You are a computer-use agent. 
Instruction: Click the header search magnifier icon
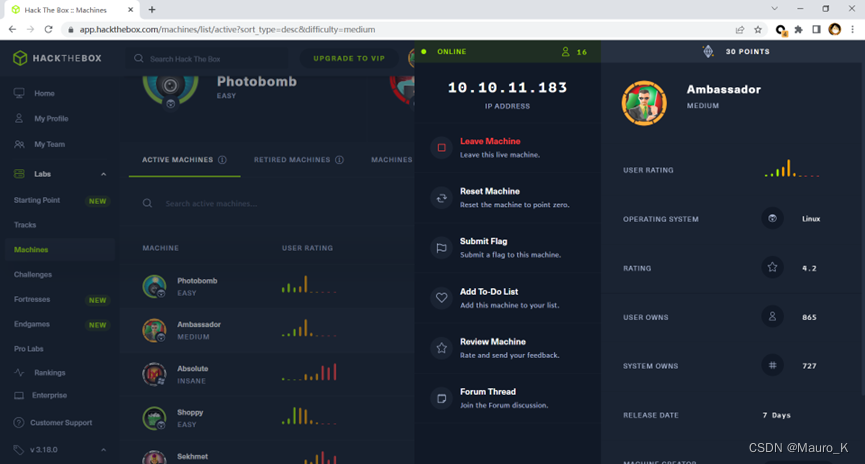point(139,58)
